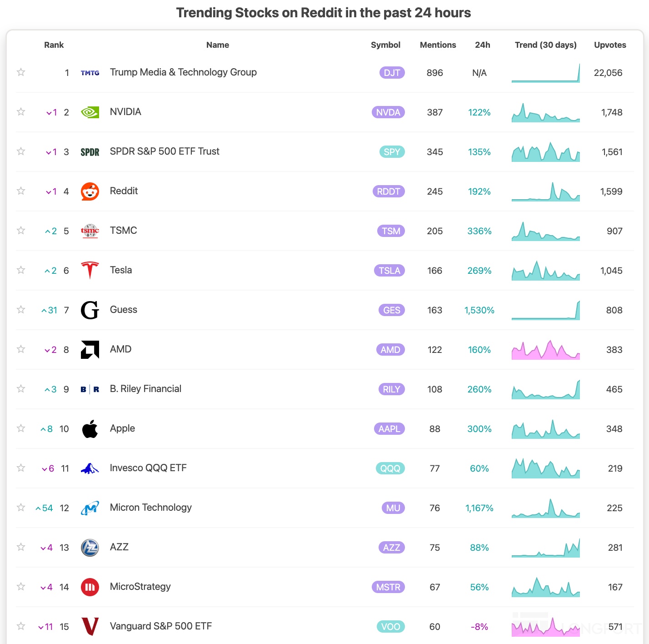Star the TSMC row

(21, 231)
